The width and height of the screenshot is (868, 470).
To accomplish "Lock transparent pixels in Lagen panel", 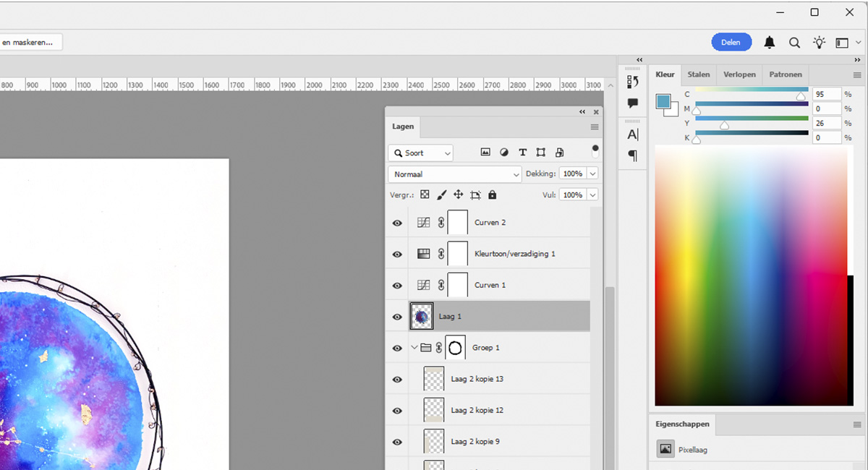I will point(425,195).
